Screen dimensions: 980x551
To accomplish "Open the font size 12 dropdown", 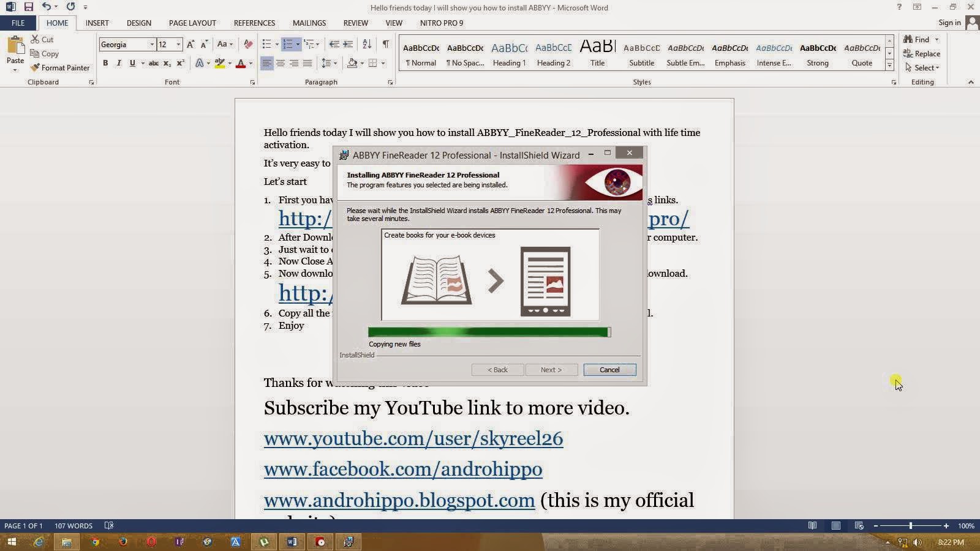I will (x=178, y=44).
